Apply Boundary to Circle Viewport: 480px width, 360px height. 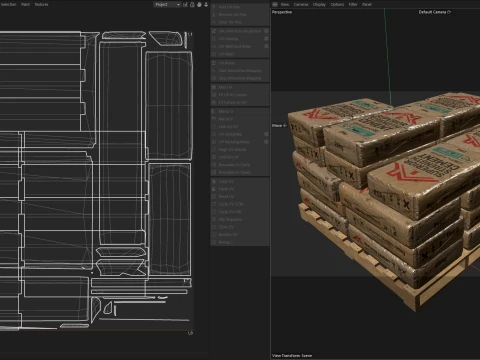[240, 165]
